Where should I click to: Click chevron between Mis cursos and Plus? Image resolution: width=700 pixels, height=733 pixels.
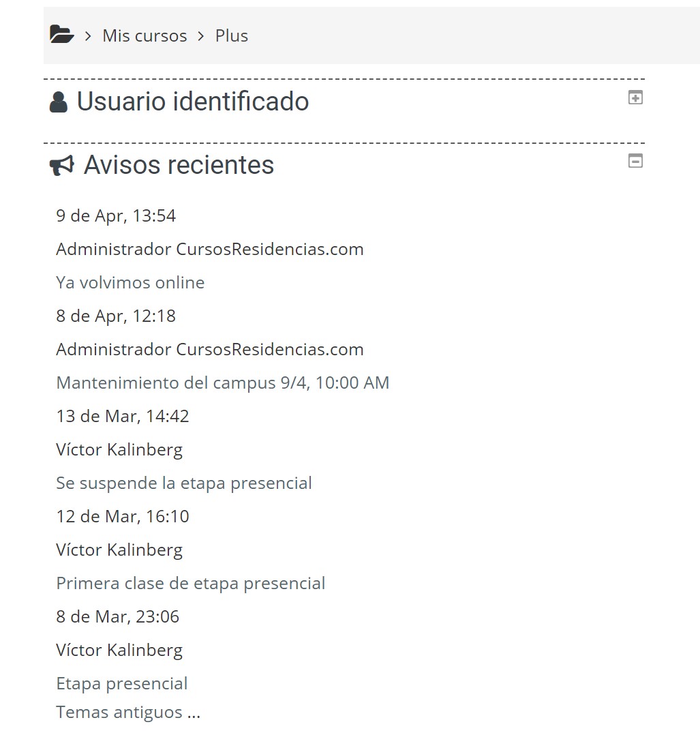coord(201,36)
